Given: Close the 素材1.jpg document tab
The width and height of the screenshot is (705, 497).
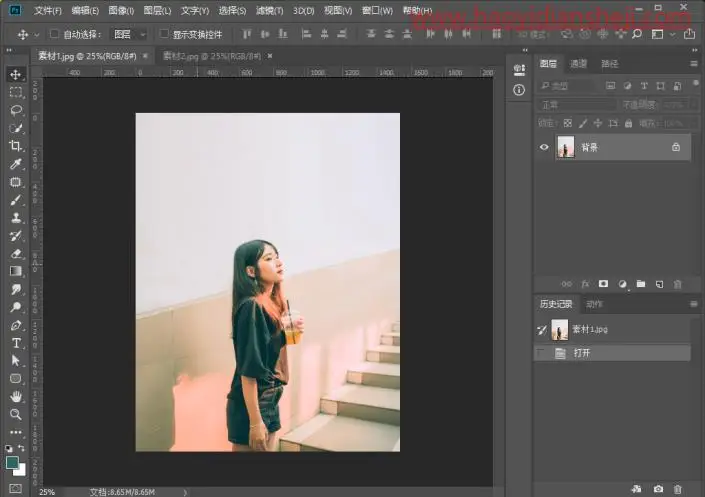Looking at the screenshot, I should click(x=145, y=56).
